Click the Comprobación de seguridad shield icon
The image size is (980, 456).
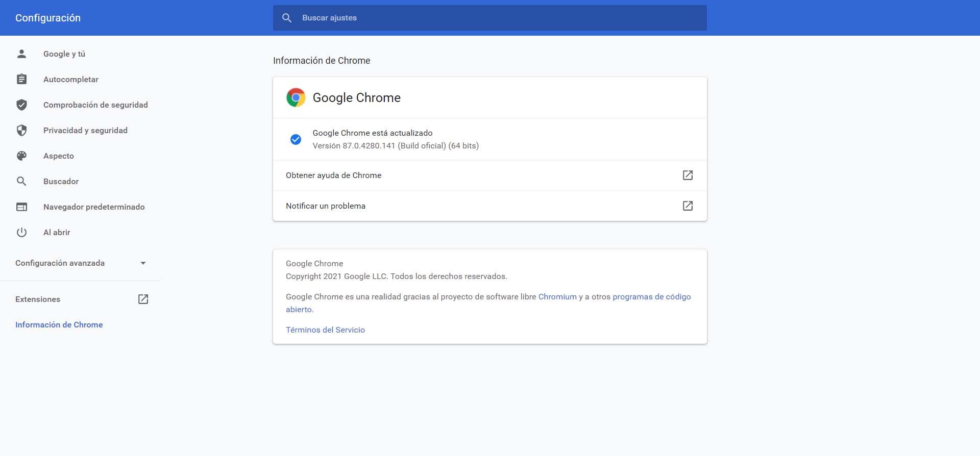[x=21, y=105]
